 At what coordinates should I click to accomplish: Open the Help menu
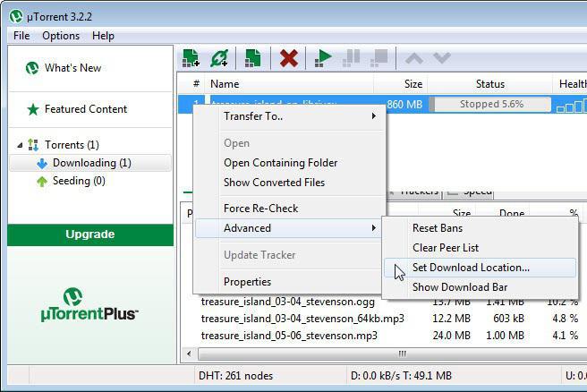click(x=103, y=36)
